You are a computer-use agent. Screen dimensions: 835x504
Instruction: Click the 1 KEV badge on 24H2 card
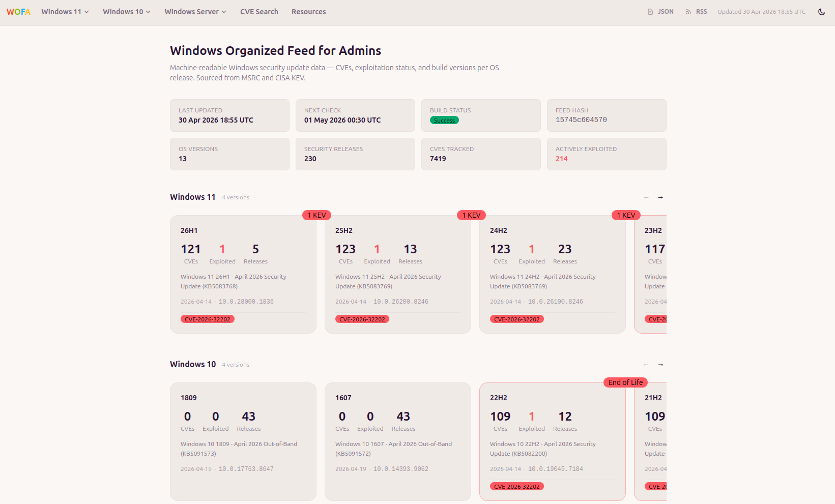pos(626,215)
